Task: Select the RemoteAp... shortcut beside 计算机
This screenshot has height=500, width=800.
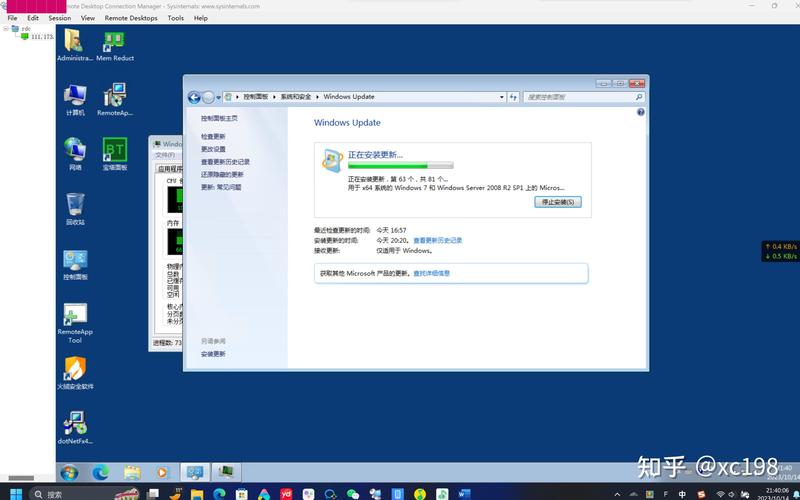Action: point(115,100)
